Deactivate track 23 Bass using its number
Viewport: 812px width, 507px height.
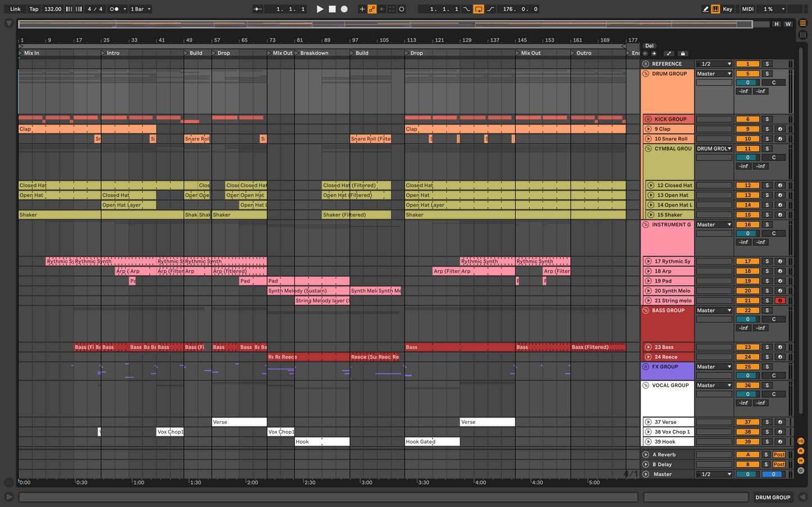tap(747, 348)
